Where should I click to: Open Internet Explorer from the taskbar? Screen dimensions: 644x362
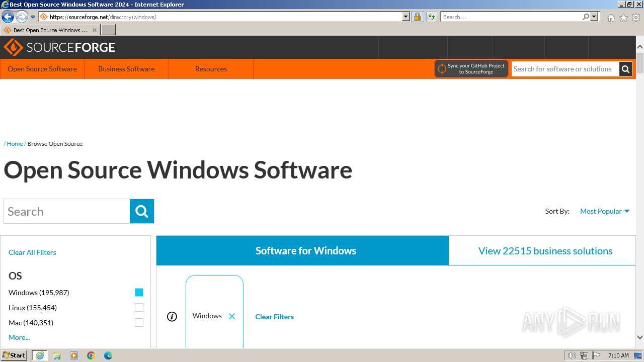coord(40,355)
